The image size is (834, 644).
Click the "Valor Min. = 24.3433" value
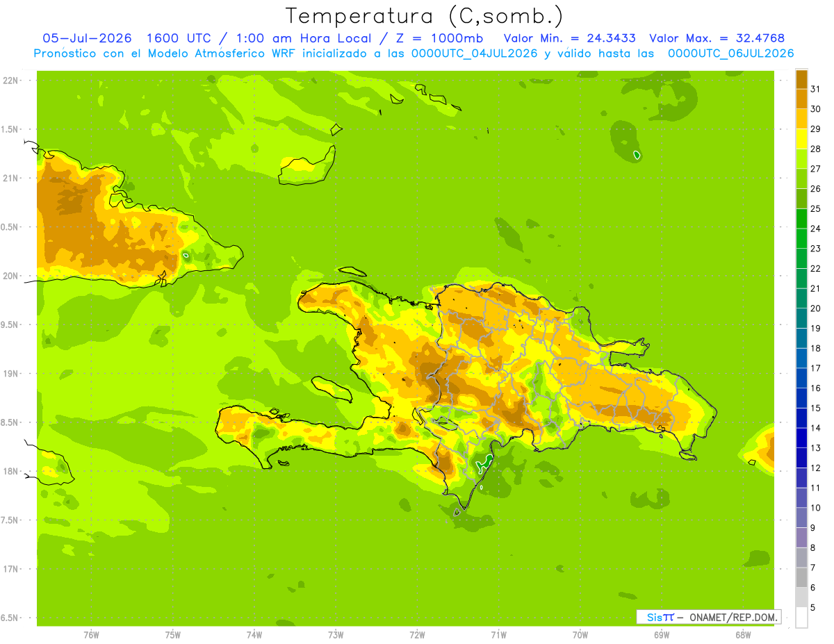[x=569, y=38]
